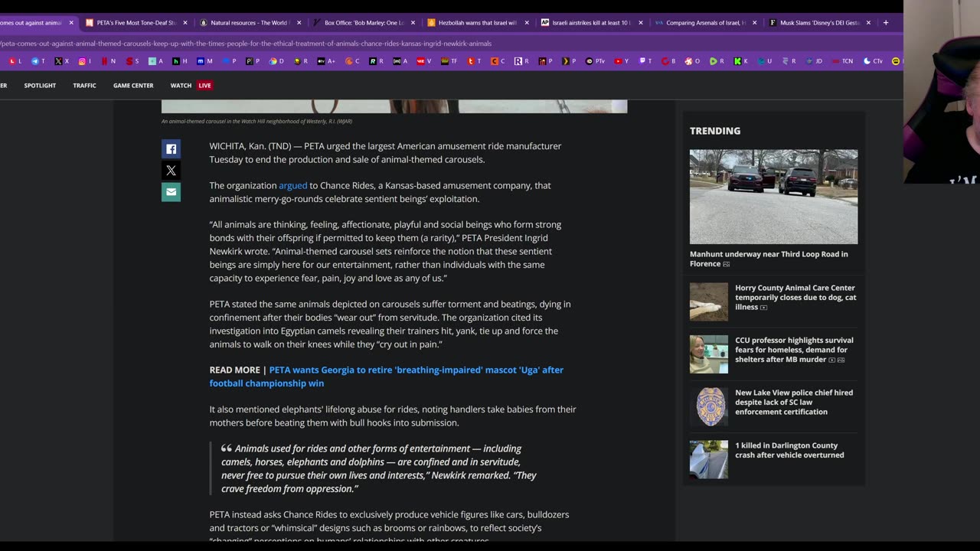Screen dimensions: 980x551
Task: Follow the 'argued' link in the article
Action: (292, 185)
